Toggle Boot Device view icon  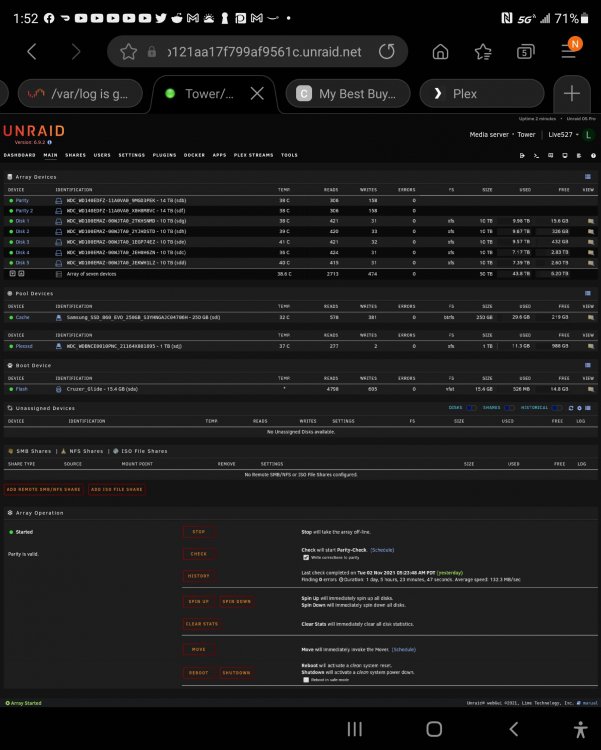pos(588,365)
